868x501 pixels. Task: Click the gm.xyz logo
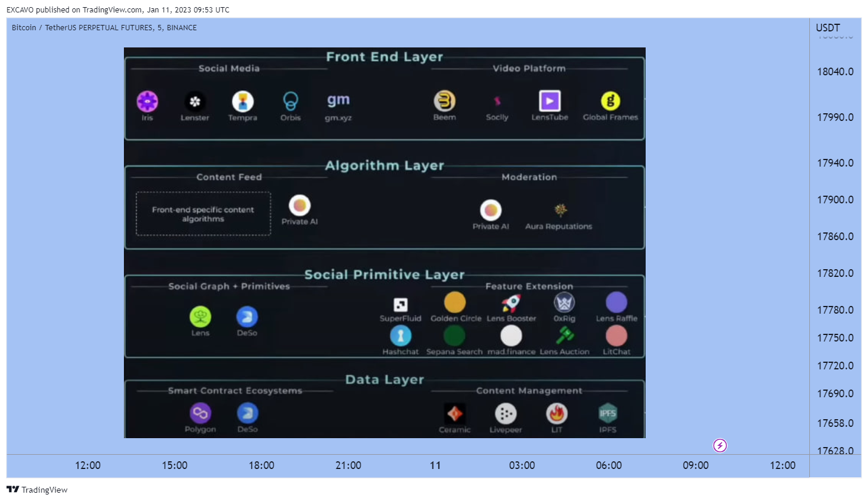point(339,100)
